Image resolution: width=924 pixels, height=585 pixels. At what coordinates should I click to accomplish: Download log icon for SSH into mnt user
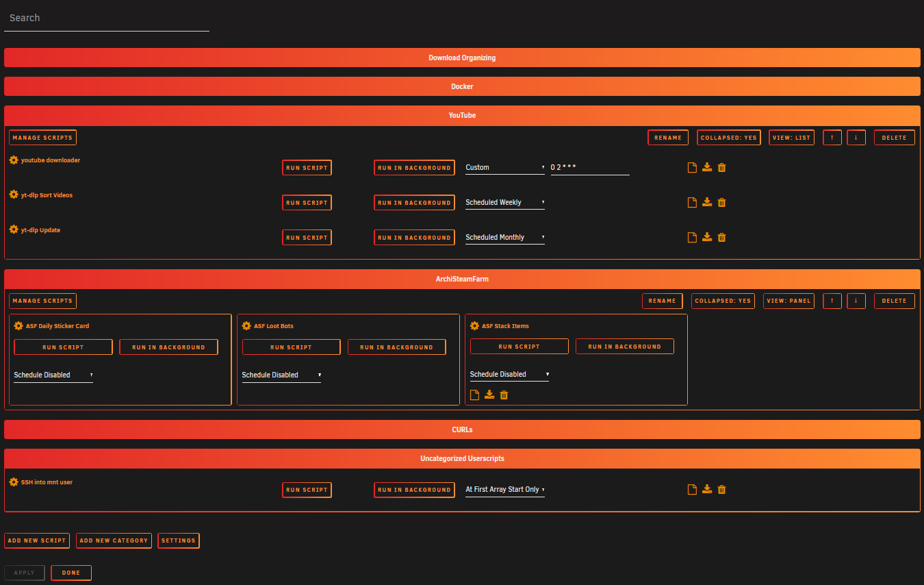click(707, 489)
